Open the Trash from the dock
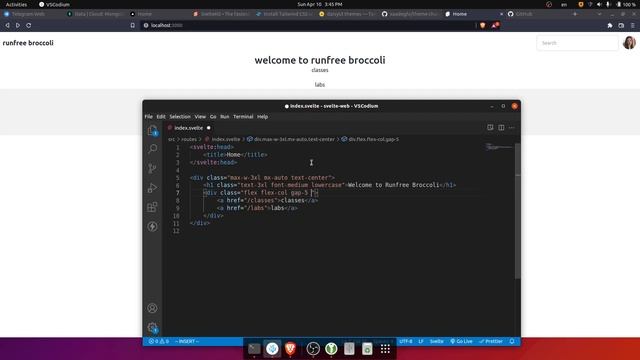Image resolution: width=640 pixels, height=360 pixels. click(x=367, y=349)
